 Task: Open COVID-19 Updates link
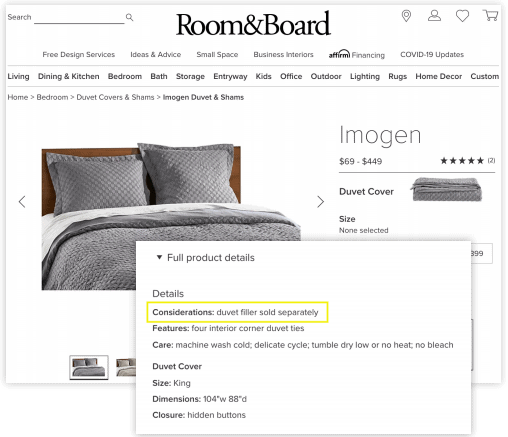(x=432, y=54)
